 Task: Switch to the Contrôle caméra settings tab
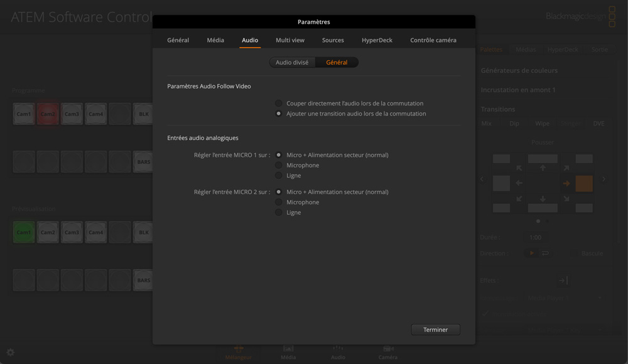[x=433, y=40]
